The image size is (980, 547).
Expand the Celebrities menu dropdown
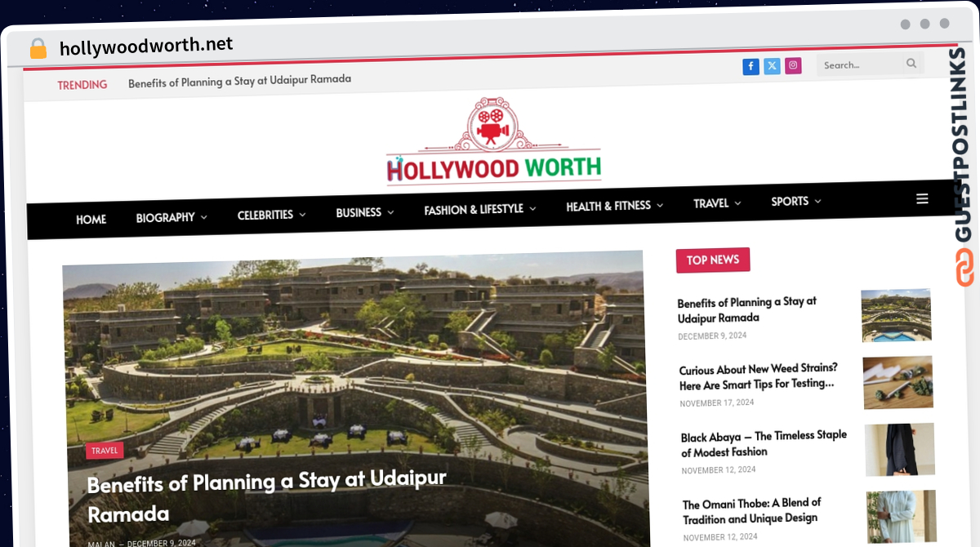pos(271,215)
